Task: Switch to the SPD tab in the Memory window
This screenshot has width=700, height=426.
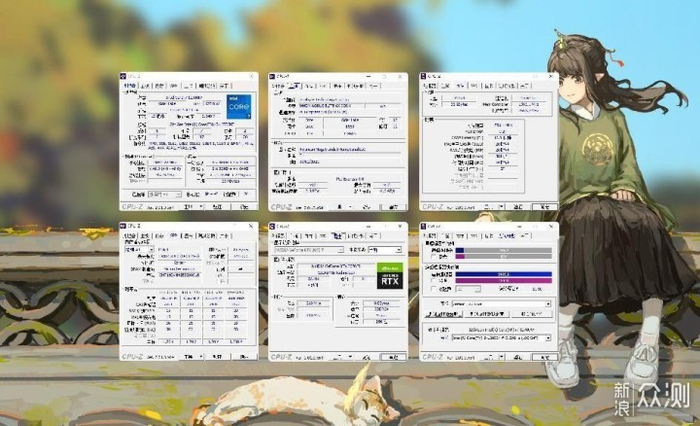Action: [x=474, y=86]
